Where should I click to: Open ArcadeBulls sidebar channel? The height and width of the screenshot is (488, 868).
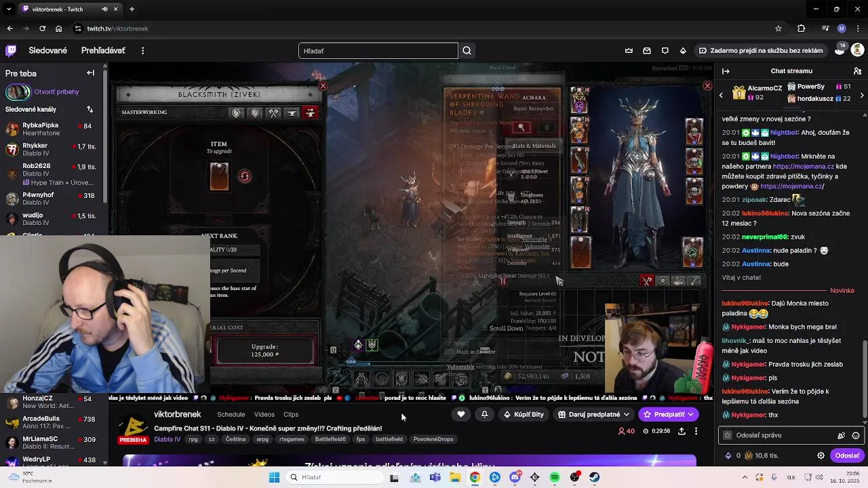pyautogui.click(x=53, y=422)
